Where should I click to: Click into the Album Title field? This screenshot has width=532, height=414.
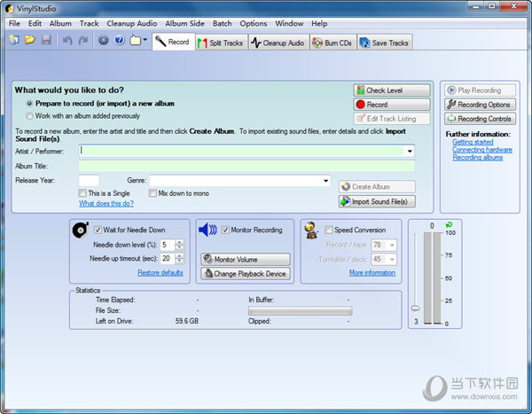click(x=246, y=166)
